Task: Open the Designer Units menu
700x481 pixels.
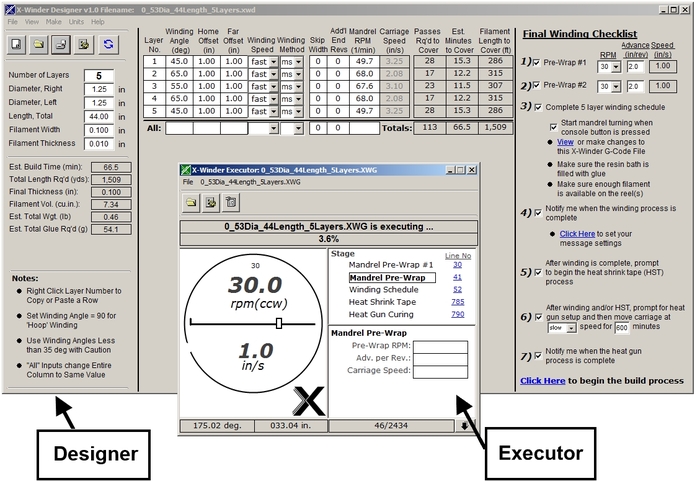Action: point(76,22)
